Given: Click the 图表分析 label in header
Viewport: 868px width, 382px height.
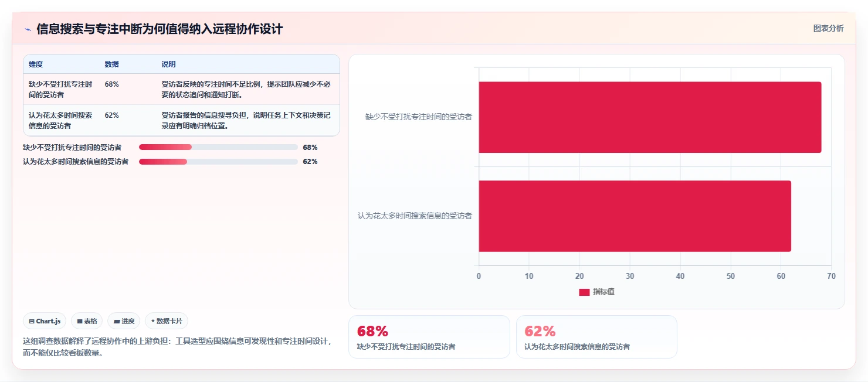Looking at the screenshot, I should click(x=828, y=28).
